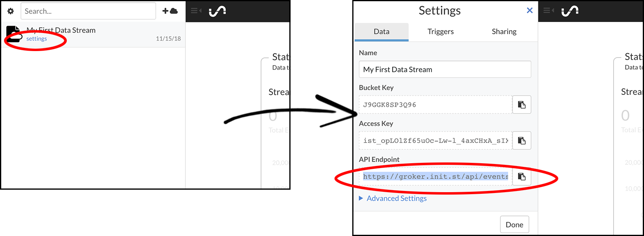Screen dimensions: 644x236
Task: Click the file icon for My First Data Stream
Action: pos(13,34)
